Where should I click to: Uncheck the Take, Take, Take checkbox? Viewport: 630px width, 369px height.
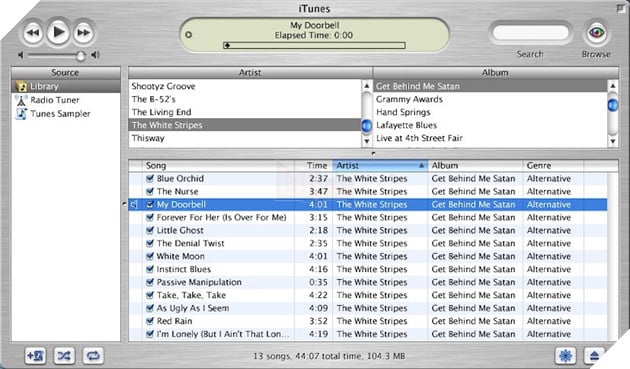tap(150, 295)
